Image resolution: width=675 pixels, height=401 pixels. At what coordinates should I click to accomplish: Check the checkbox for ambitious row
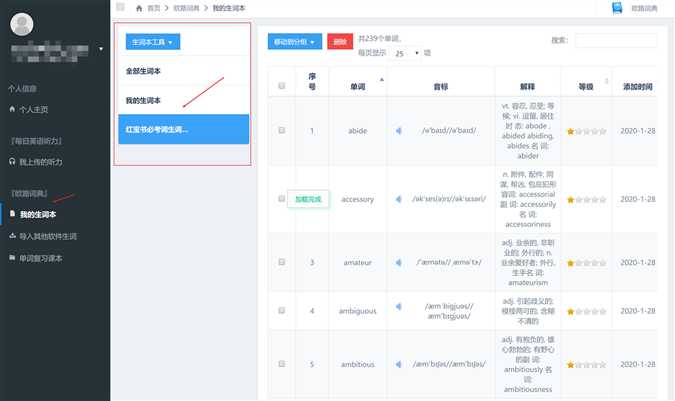pos(282,364)
